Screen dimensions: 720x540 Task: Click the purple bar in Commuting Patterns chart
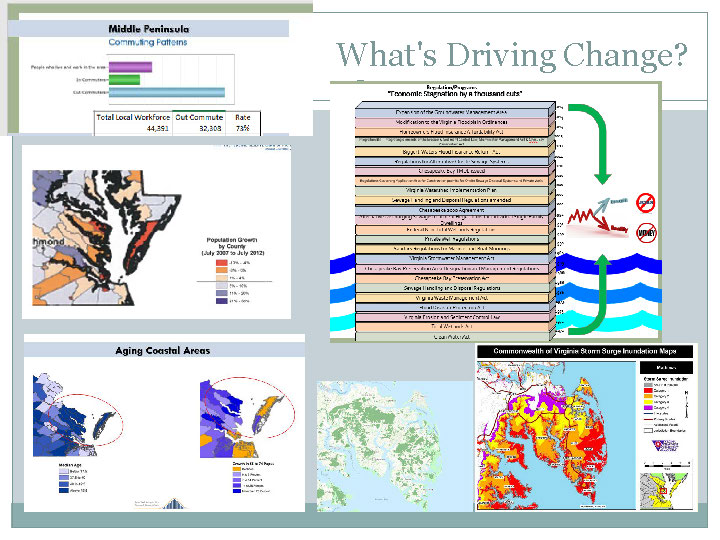tap(129, 67)
